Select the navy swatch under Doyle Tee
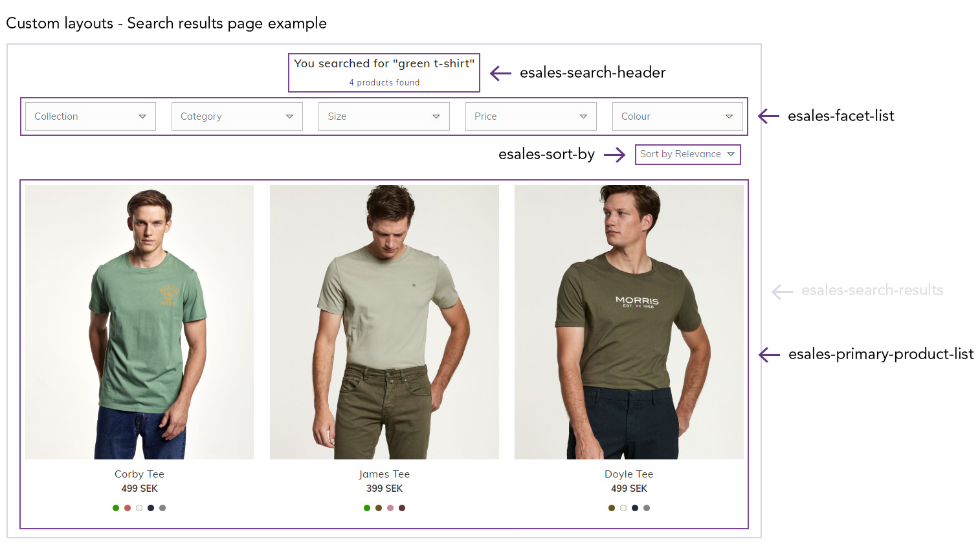This screenshot has height=550, width=980. 635,508
